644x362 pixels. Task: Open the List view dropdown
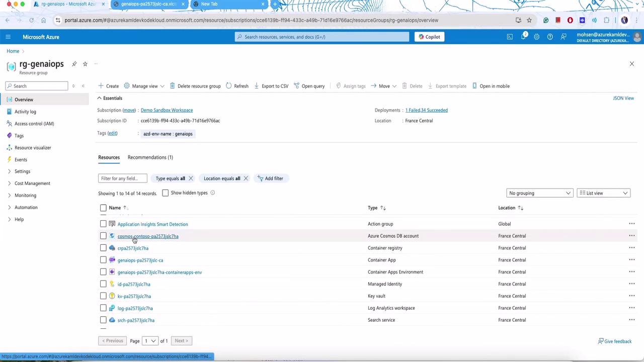coord(604,193)
